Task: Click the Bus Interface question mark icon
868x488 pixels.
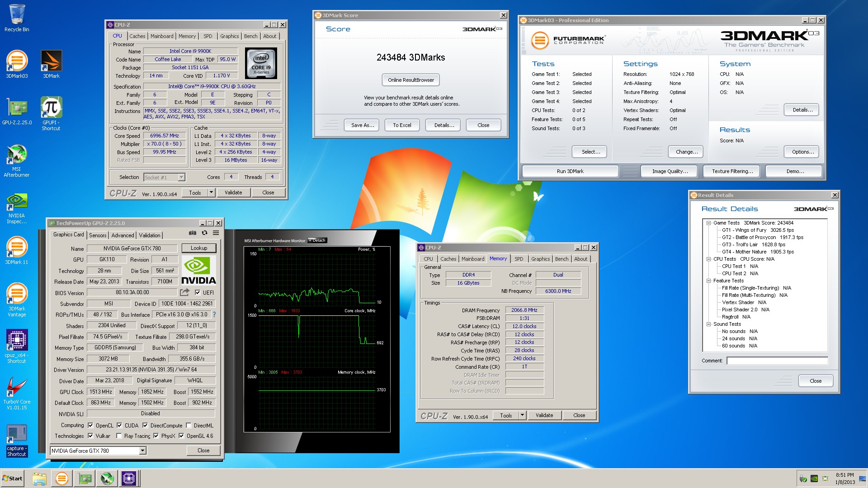Action: [x=214, y=314]
